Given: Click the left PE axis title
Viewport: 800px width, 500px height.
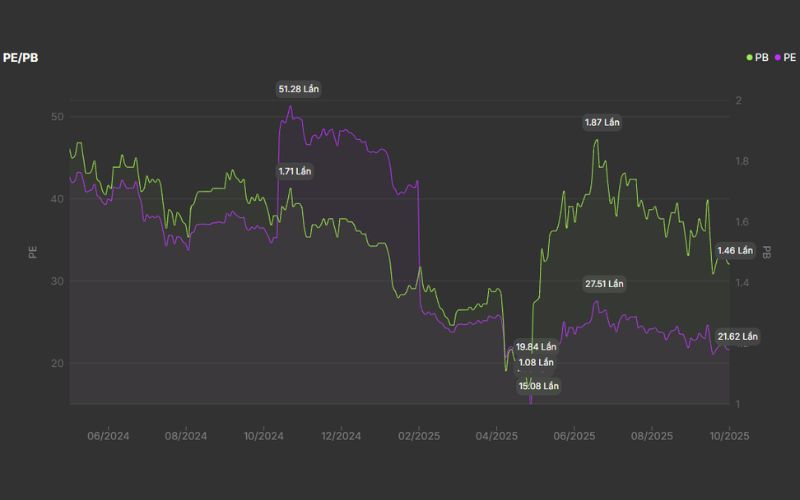Looking at the screenshot, I should [x=33, y=252].
